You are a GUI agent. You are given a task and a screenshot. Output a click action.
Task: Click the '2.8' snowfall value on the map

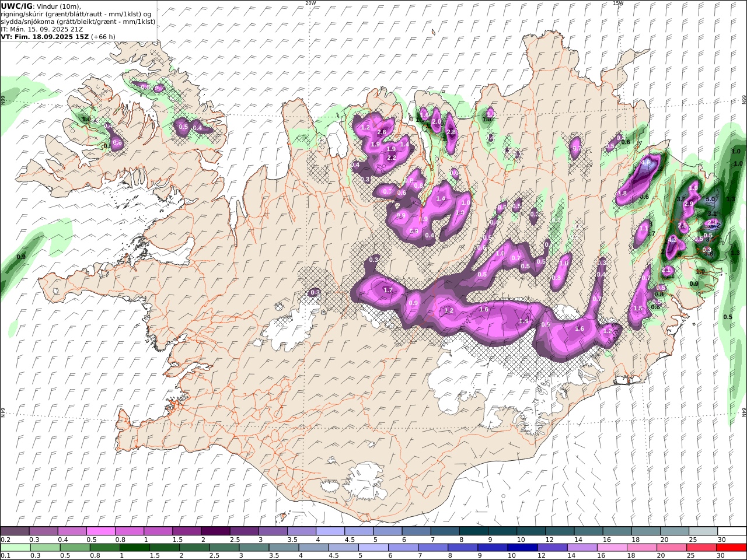pos(451,132)
